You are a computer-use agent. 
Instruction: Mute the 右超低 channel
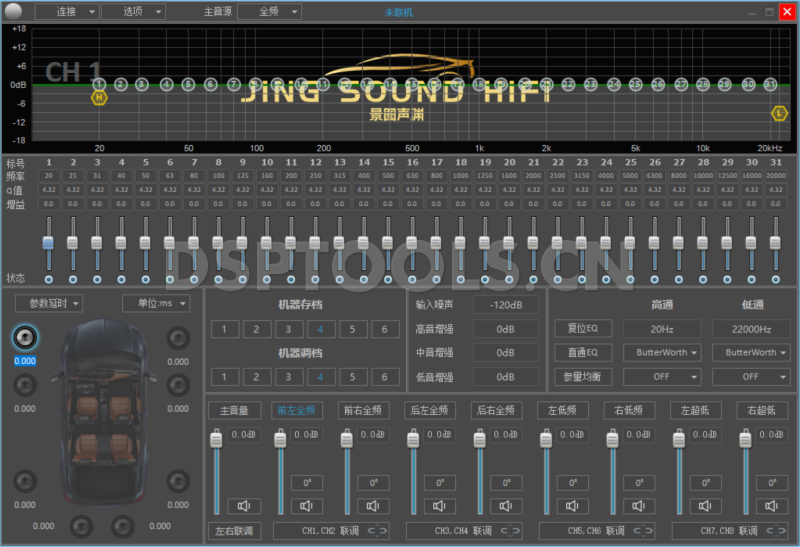coord(771,506)
